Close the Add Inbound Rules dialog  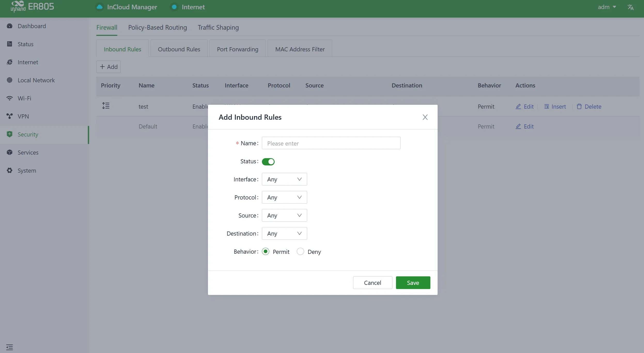click(425, 117)
